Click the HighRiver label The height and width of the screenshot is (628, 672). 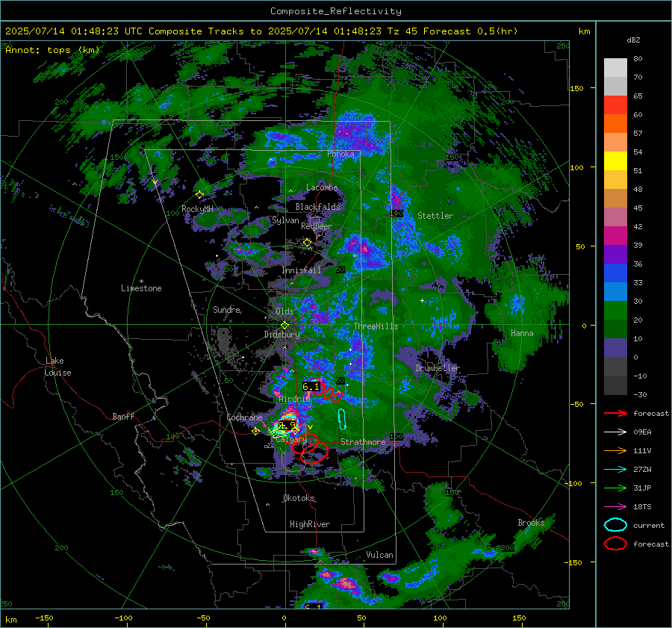click(x=309, y=524)
